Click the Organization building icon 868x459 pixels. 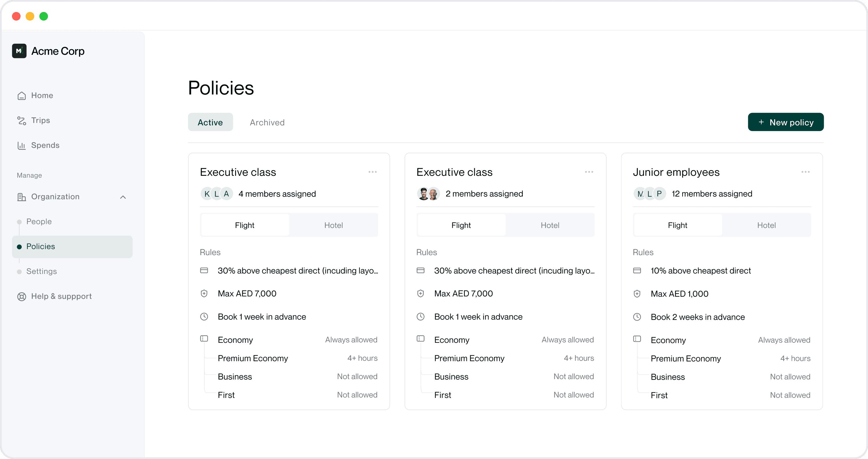pos(22,197)
